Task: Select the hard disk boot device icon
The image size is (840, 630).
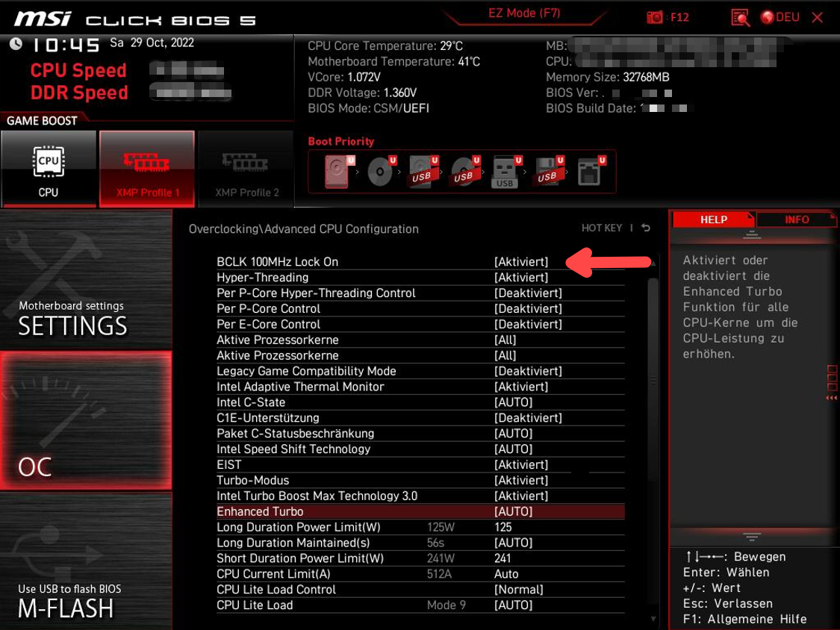Action: pyautogui.click(x=339, y=172)
